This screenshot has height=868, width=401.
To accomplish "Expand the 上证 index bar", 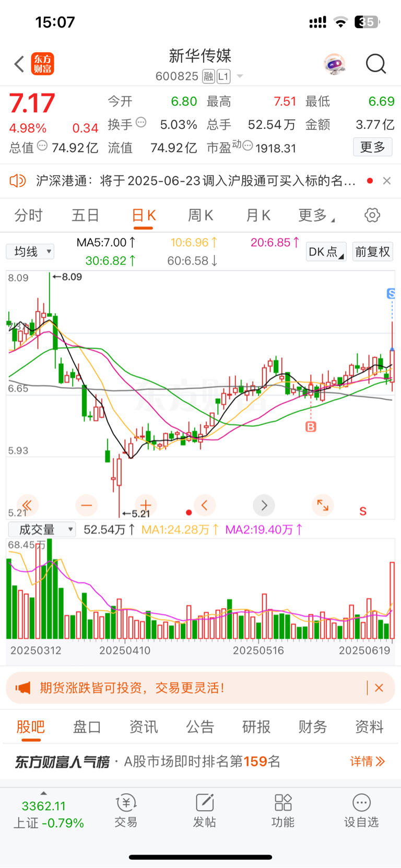I will coord(48,813).
